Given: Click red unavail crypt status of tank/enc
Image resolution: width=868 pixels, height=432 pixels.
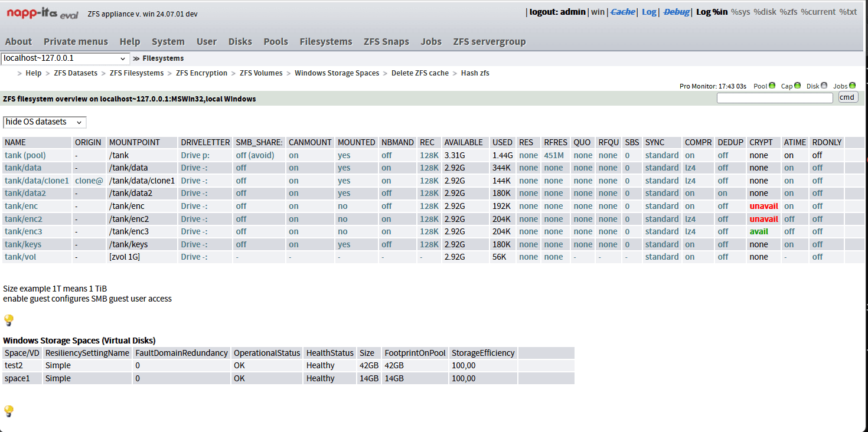Looking at the screenshot, I should [x=764, y=206].
